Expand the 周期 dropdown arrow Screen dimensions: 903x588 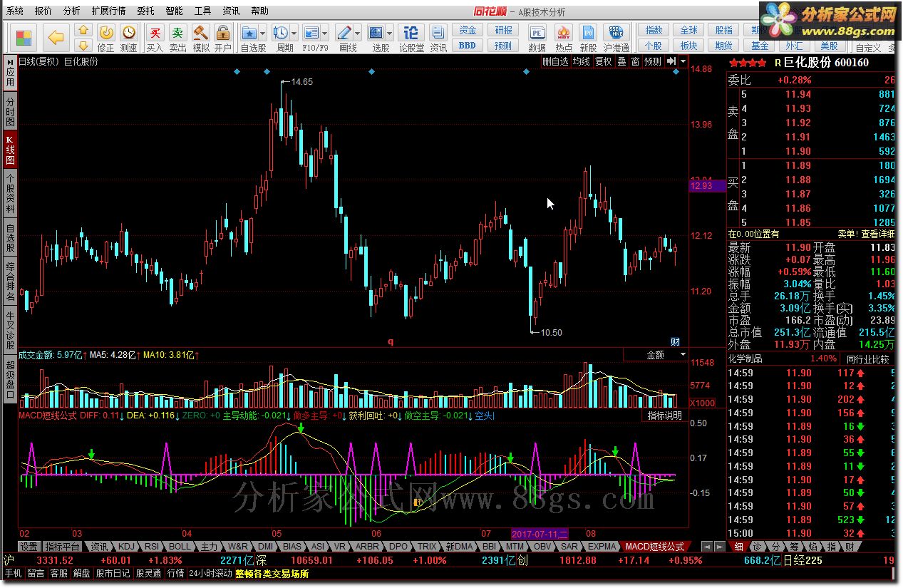(294, 33)
